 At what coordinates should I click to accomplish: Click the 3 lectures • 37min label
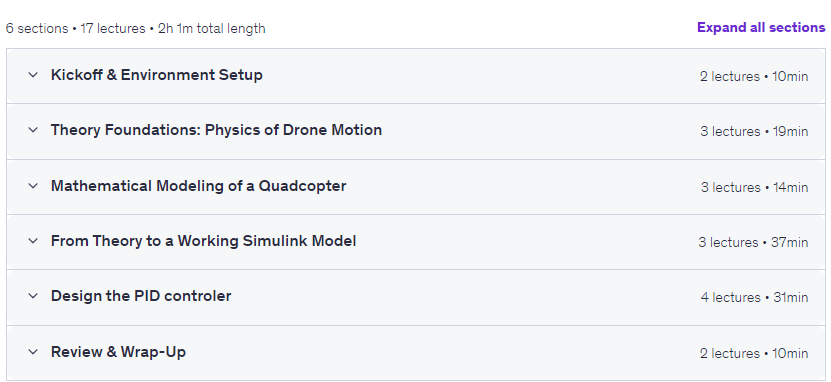pos(753,243)
